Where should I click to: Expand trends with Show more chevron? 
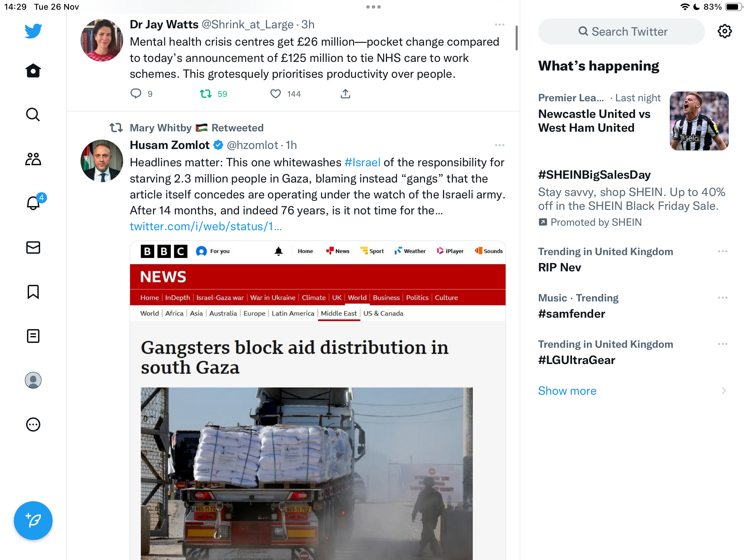pos(724,391)
